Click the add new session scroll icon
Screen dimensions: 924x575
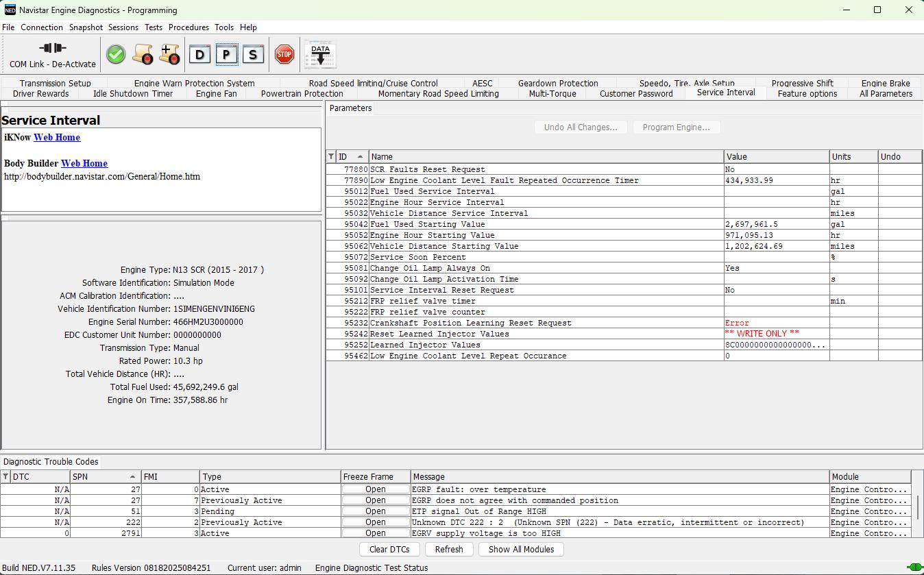coord(169,54)
